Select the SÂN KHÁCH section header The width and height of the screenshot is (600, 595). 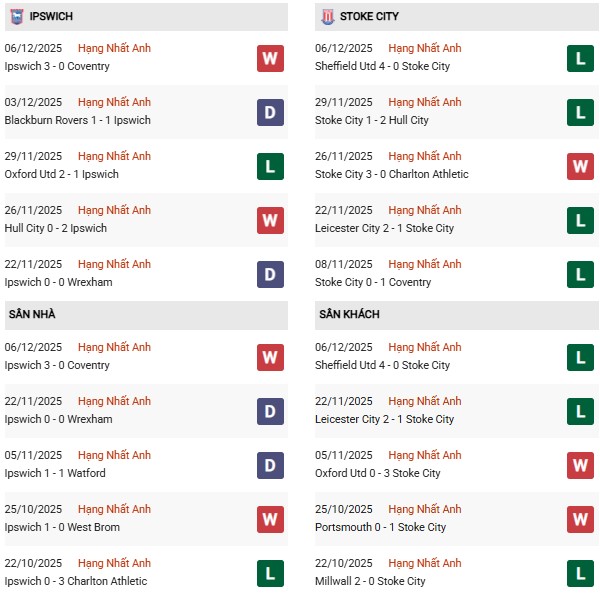tap(349, 315)
